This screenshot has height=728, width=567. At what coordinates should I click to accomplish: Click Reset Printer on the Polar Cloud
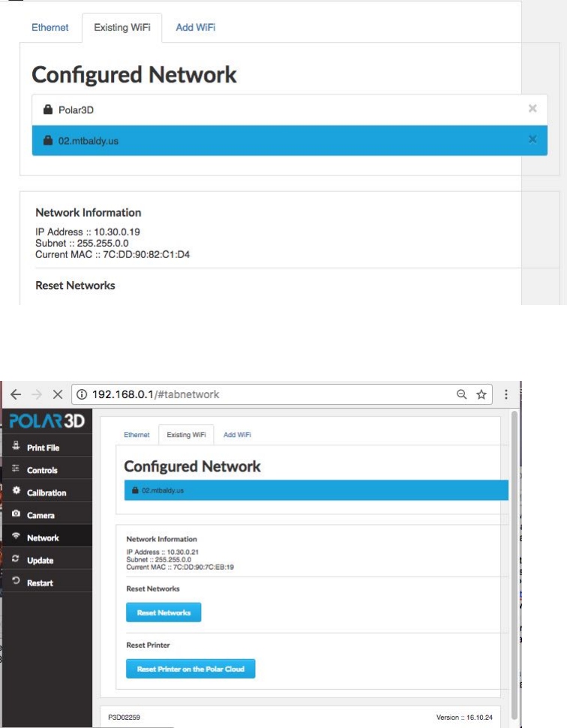pos(190,669)
